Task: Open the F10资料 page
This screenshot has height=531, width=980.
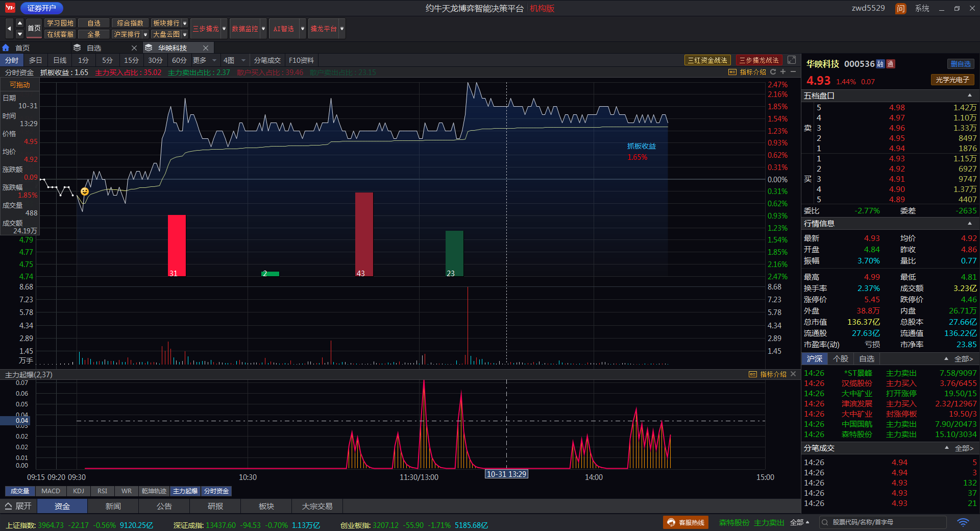Action: 301,60
